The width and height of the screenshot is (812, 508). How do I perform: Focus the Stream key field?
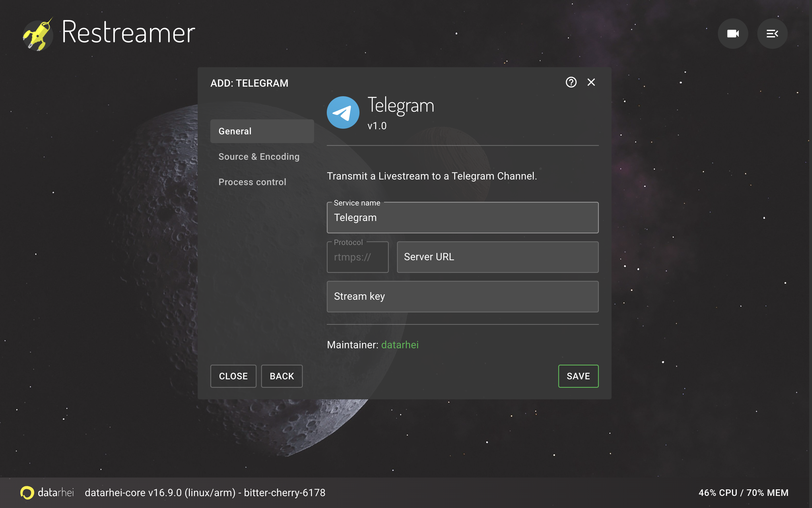pyautogui.click(x=462, y=296)
